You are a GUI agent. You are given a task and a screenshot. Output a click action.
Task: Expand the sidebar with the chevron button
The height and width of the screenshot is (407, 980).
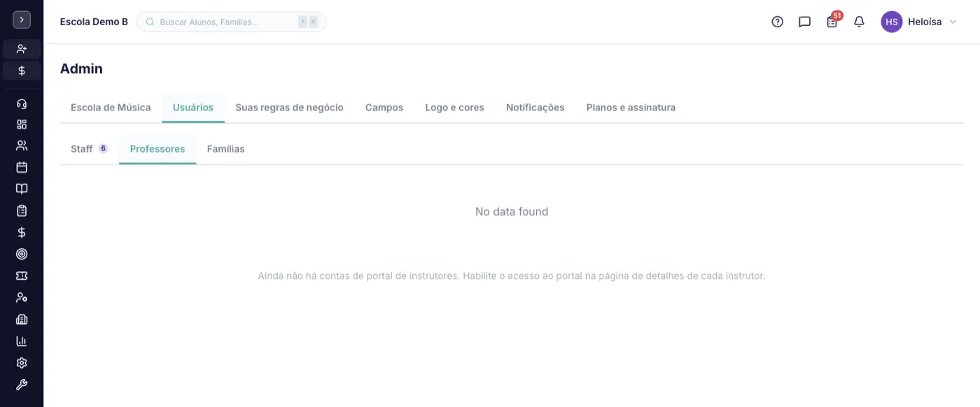point(22,20)
